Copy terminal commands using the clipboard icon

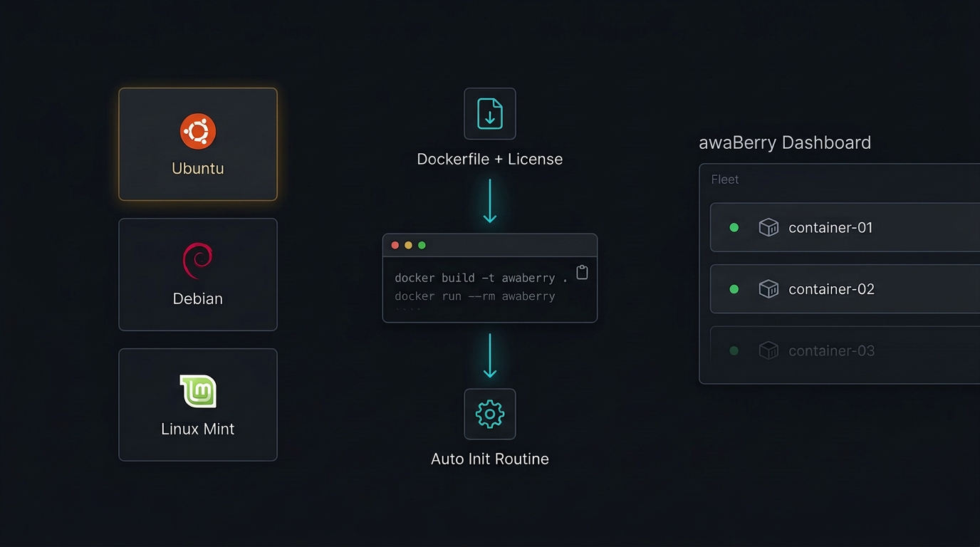(x=582, y=272)
